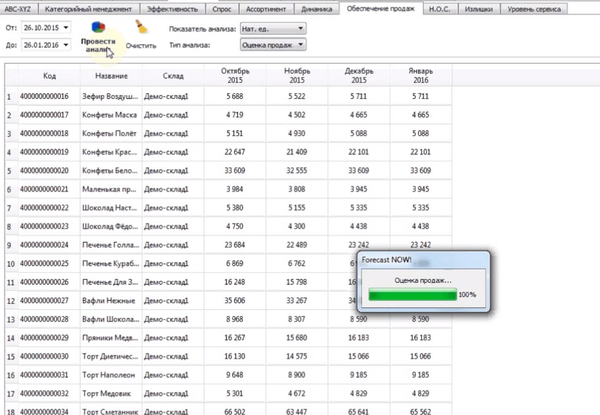Click October value 22 647
This screenshot has width=600, height=415.
(x=235, y=152)
